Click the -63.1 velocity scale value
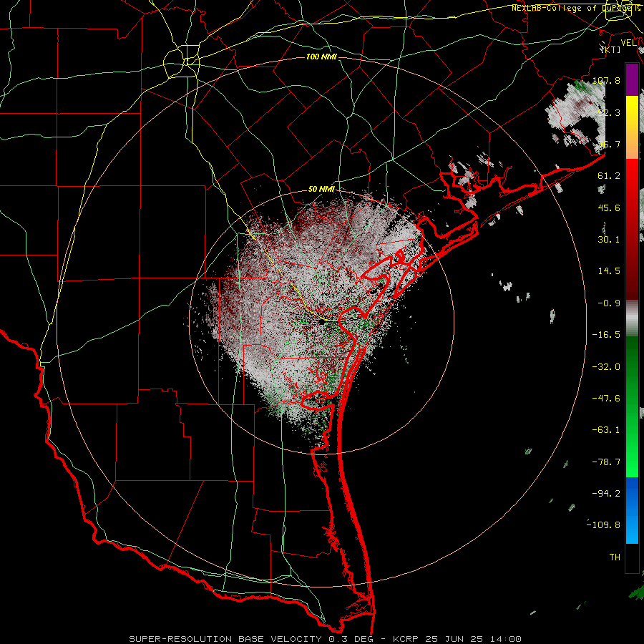 [x=606, y=430]
